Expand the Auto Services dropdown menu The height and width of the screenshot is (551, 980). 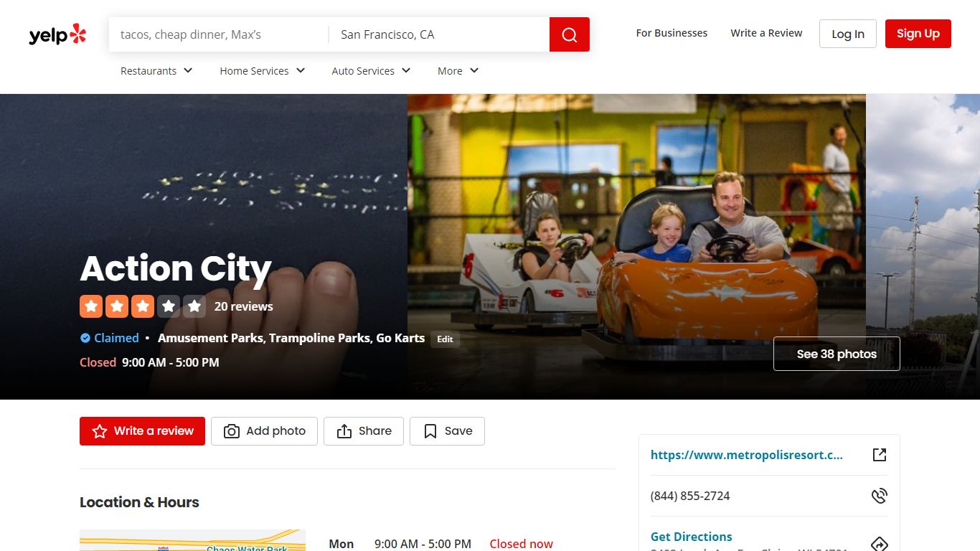(x=371, y=70)
